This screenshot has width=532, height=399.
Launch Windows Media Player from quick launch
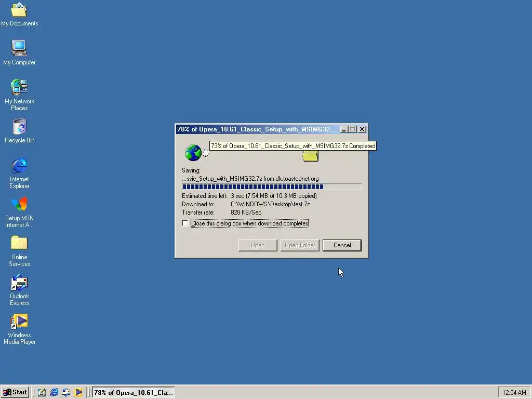point(78,392)
